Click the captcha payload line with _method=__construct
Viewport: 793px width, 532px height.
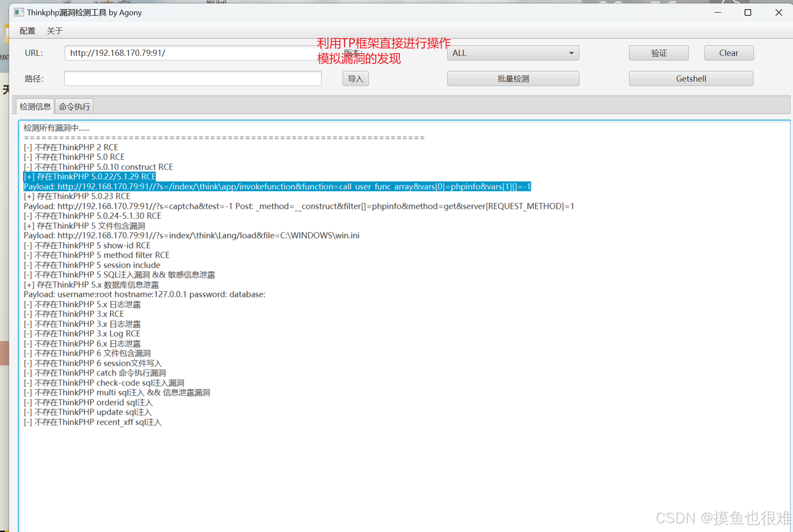(x=299, y=206)
